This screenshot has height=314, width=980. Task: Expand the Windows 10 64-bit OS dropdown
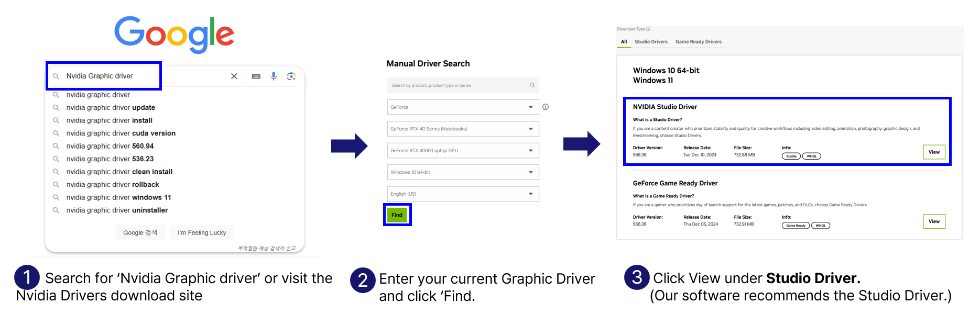tap(463, 172)
